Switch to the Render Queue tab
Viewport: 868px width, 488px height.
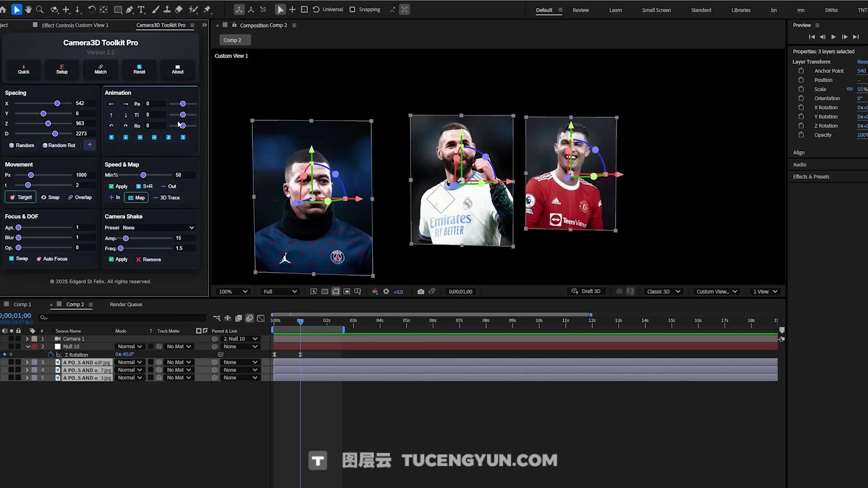[126, 305]
